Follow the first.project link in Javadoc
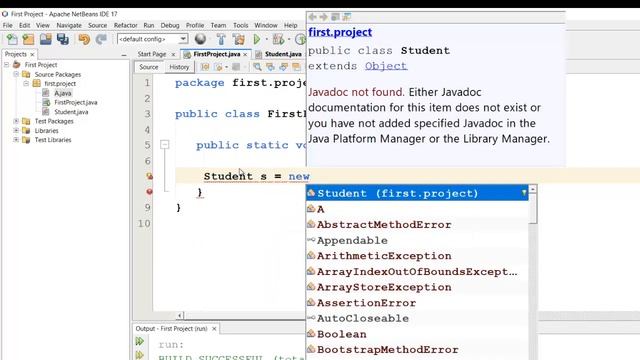This screenshot has width=640, height=360. [340, 32]
